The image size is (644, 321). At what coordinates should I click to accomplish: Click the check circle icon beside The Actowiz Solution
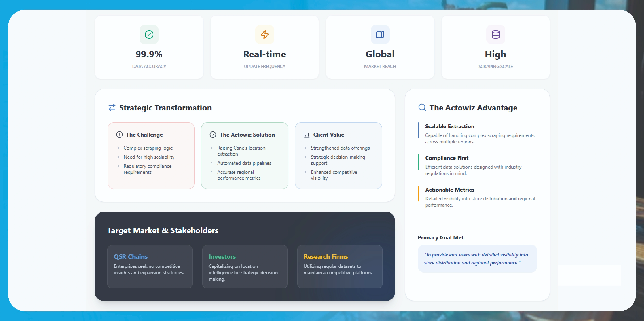point(213,135)
